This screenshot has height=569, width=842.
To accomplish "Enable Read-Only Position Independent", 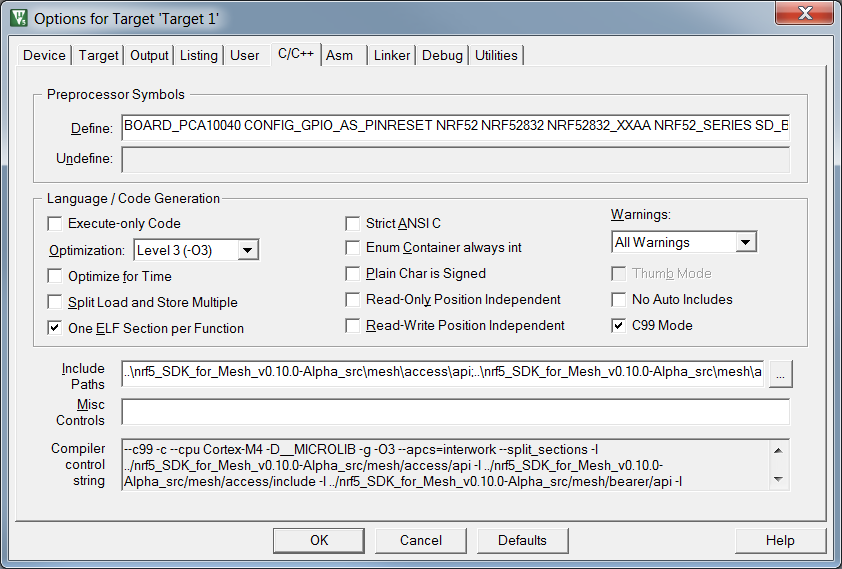I will point(352,299).
